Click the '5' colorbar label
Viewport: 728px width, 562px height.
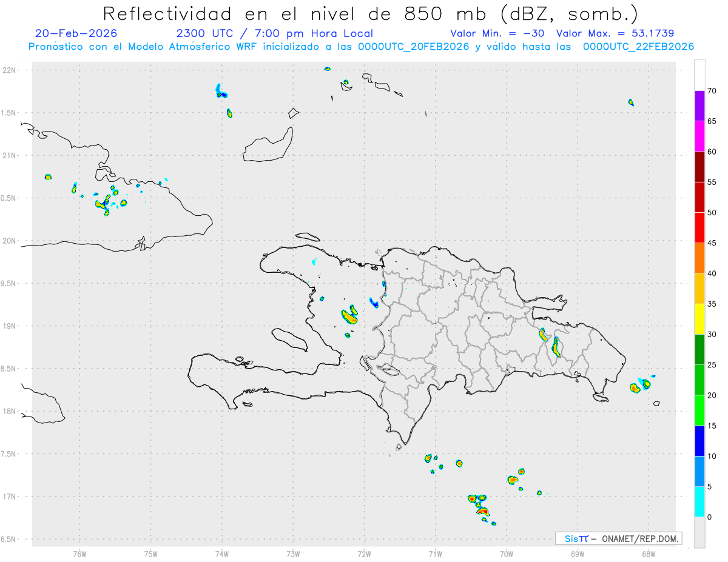(x=709, y=486)
